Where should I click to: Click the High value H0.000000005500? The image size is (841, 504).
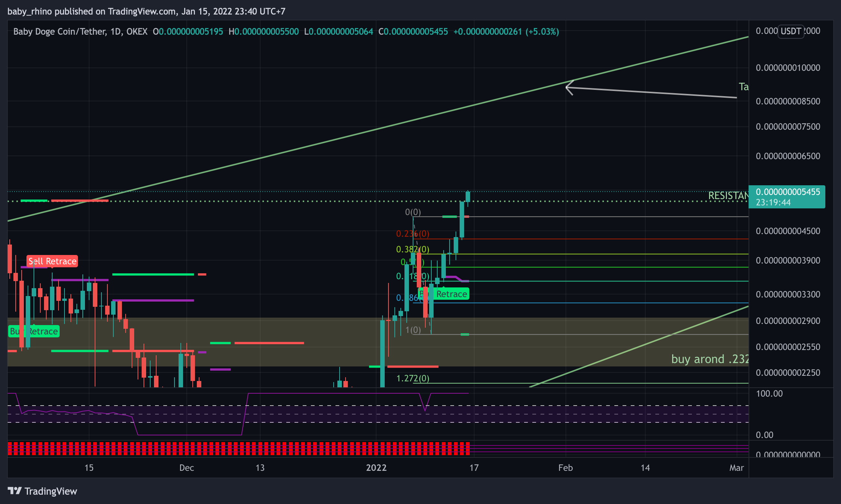tap(264, 32)
